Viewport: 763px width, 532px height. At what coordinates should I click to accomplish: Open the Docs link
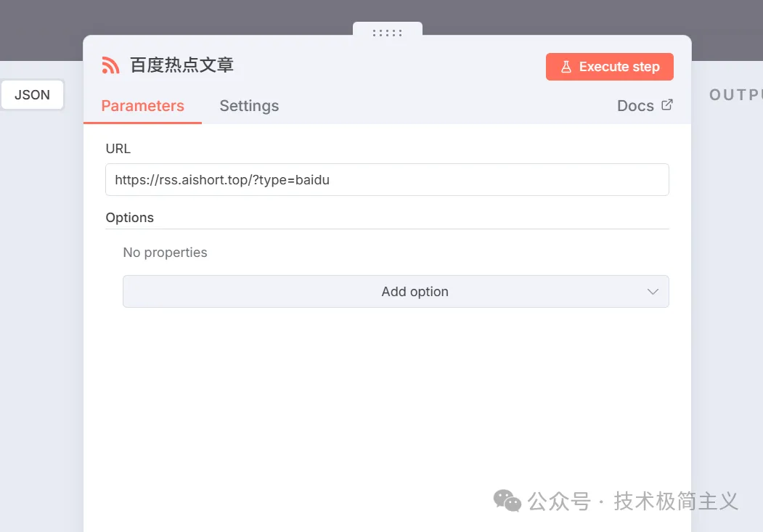[x=645, y=105]
